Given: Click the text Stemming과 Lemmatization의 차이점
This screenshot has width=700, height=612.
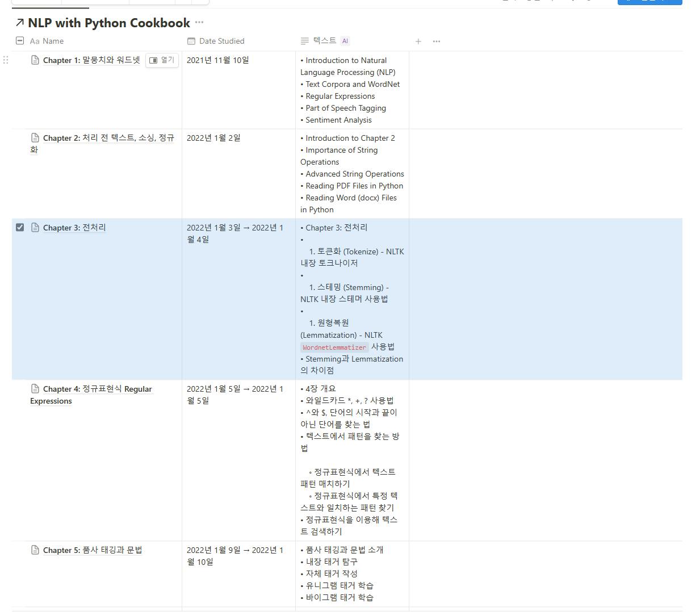Looking at the screenshot, I should click(352, 364).
